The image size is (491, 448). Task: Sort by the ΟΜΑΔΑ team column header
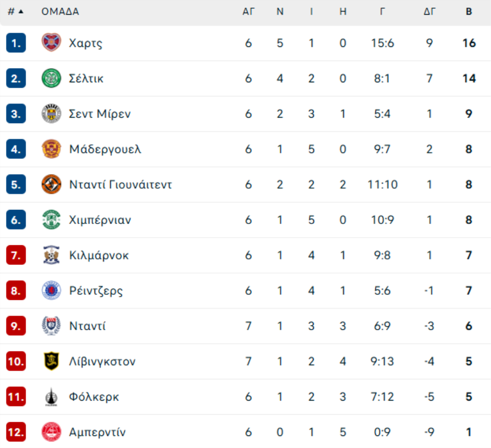pyautogui.click(x=60, y=11)
